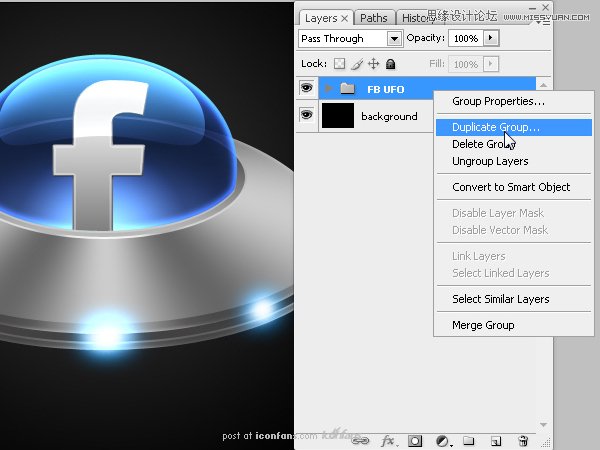The image size is (600, 450).
Task: Open the layer style fx menu
Action: click(388, 440)
